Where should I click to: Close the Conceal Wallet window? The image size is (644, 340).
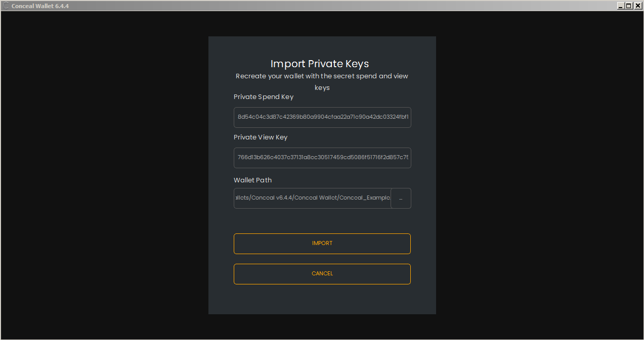(637, 6)
